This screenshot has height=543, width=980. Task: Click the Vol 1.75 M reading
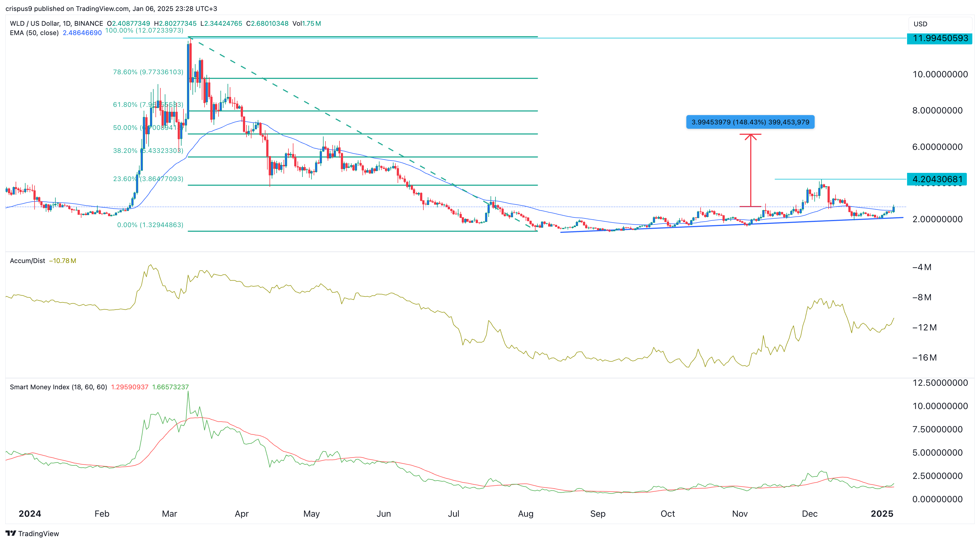(x=307, y=24)
